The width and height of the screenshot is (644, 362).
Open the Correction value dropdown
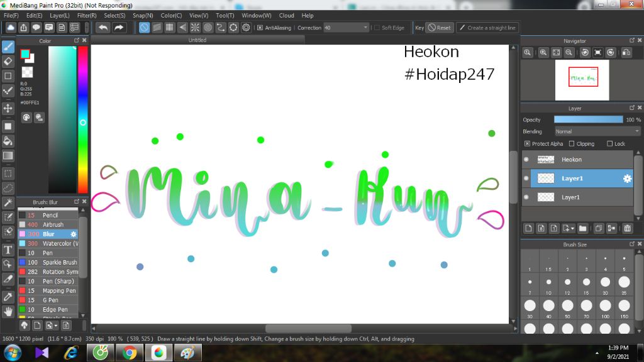coord(365,28)
